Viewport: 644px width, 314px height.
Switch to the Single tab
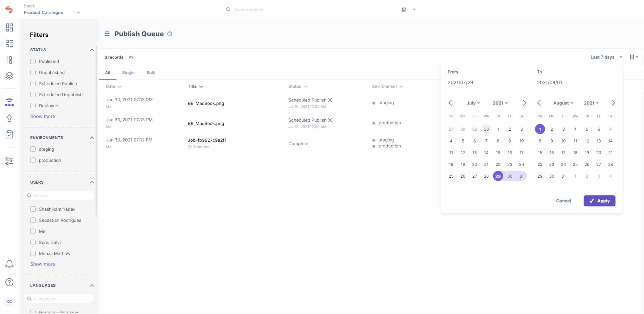[x=128, y=73]
